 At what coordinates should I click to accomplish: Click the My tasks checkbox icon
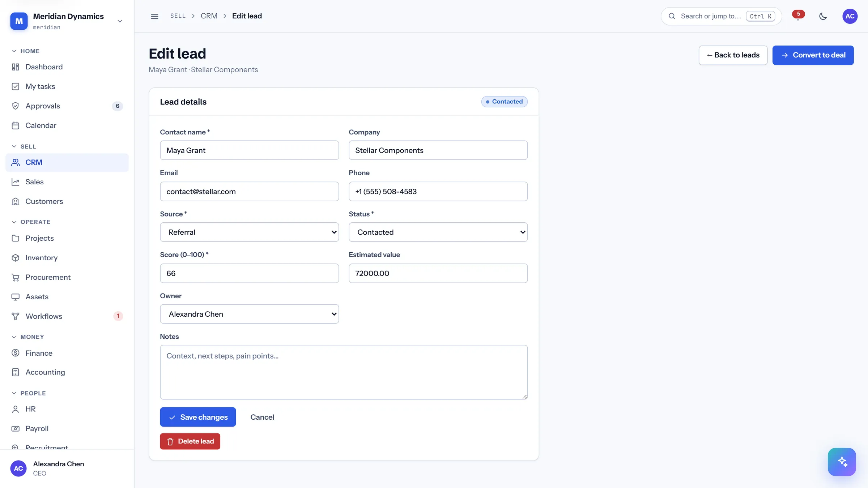15,86
